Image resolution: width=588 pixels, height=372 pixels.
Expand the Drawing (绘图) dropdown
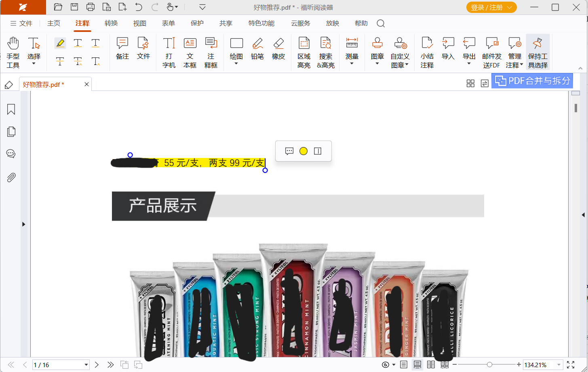coord(236,63)
